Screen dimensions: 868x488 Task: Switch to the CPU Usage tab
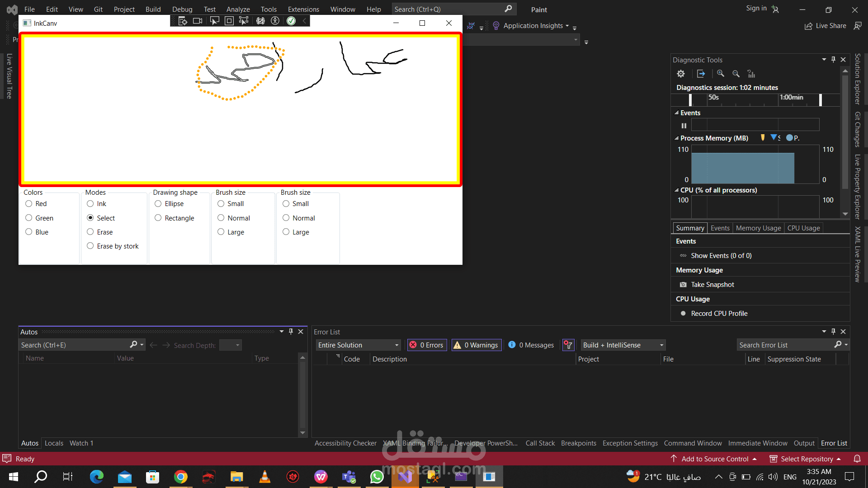coord(803,228)
